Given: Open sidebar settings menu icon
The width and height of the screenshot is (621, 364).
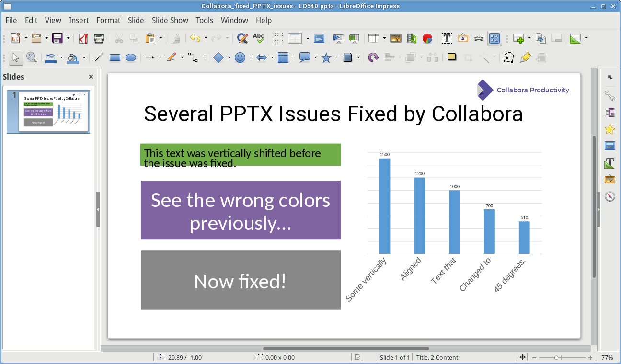Looking at the screenshot, I should coord(610,77).
